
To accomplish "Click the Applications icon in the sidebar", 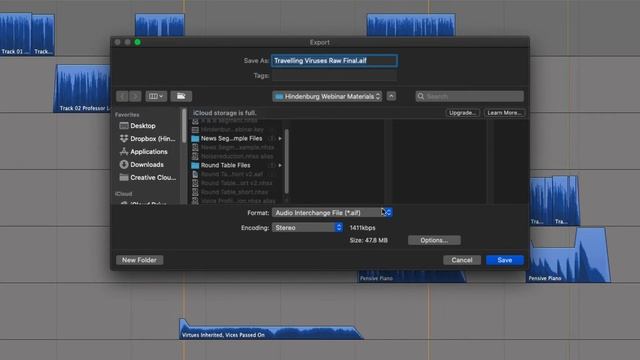I will click(124, 152).
